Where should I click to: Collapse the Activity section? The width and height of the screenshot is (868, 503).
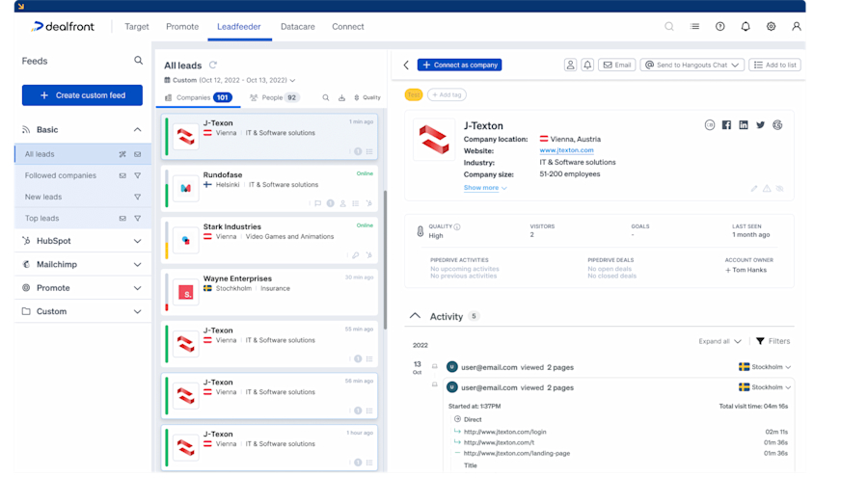[415, 316]
